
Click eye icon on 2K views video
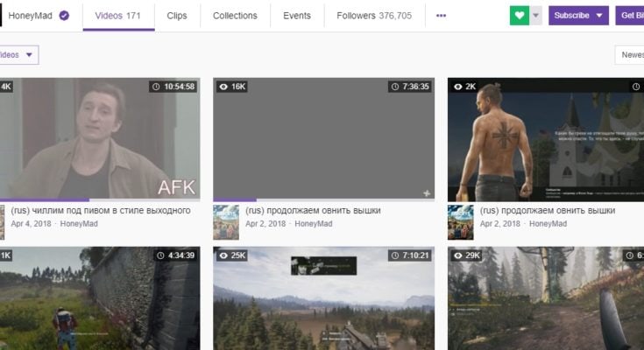point(458,87)
